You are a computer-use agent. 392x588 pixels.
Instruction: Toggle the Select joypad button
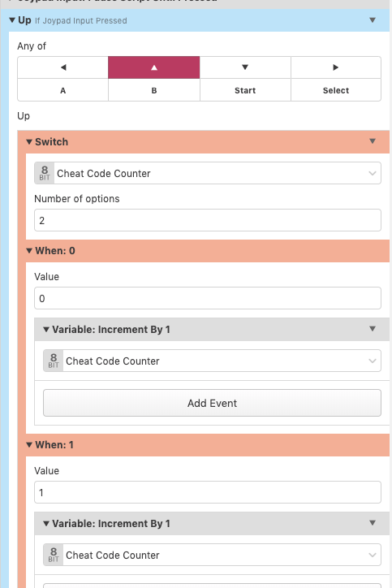pyautogui.click(x=336, y=90)
